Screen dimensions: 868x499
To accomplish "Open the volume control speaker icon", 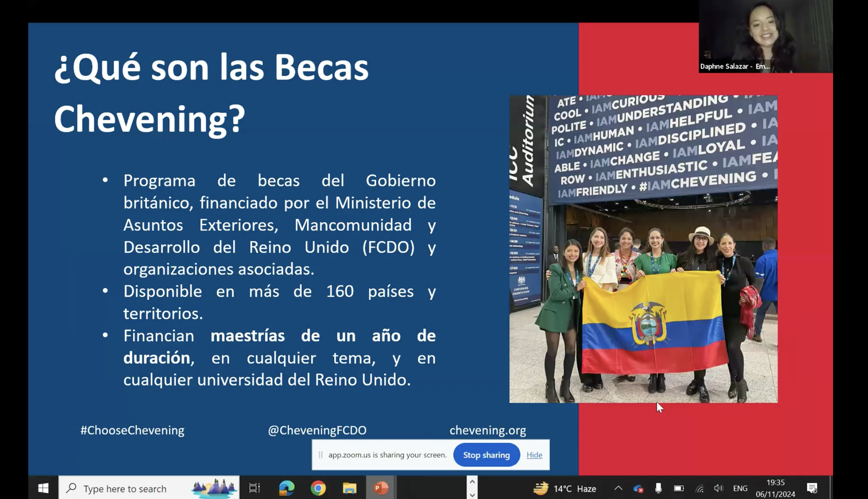I will [x=718, y=488].
